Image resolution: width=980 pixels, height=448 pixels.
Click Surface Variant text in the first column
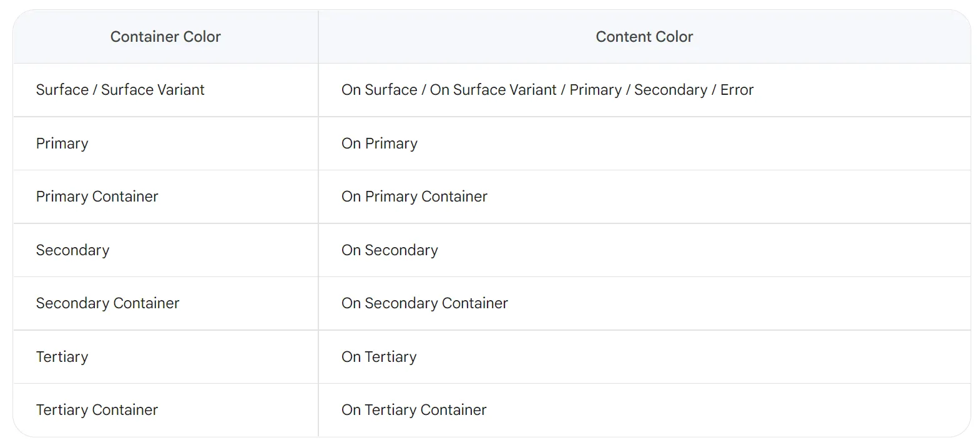tap(153, 90)
